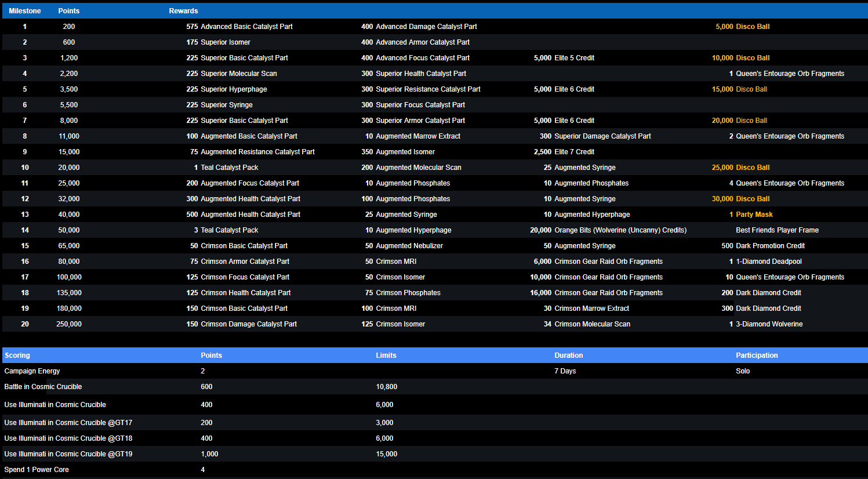Click the Points header in the top table

(69, 11)
